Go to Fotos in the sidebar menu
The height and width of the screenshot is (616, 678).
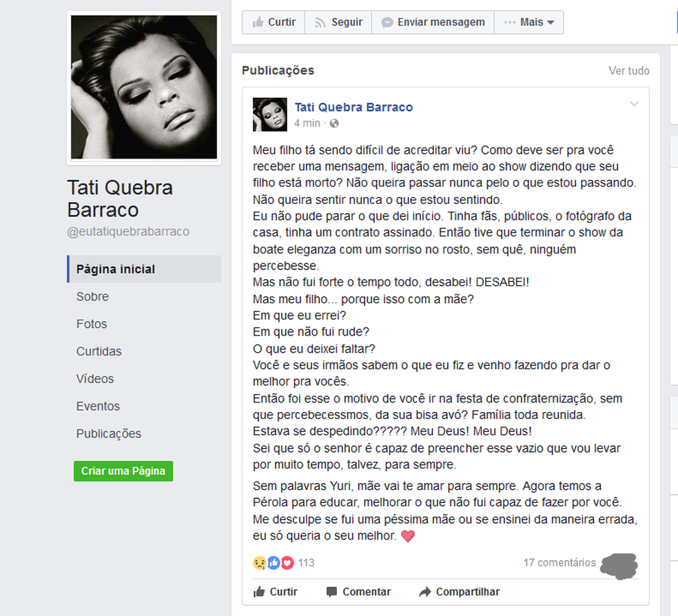(91, 324)
